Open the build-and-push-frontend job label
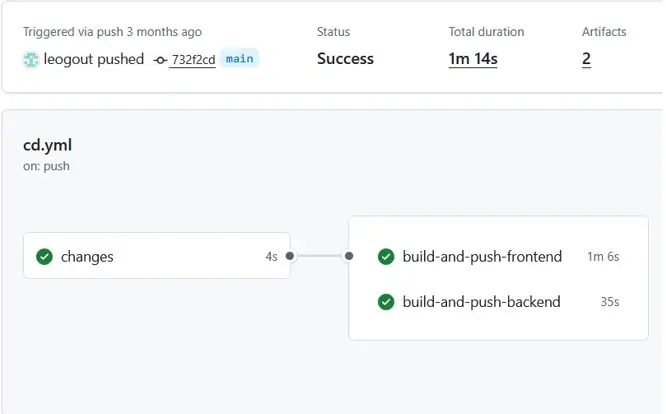Viewport: 666px width, 414px height. (482, 257)
